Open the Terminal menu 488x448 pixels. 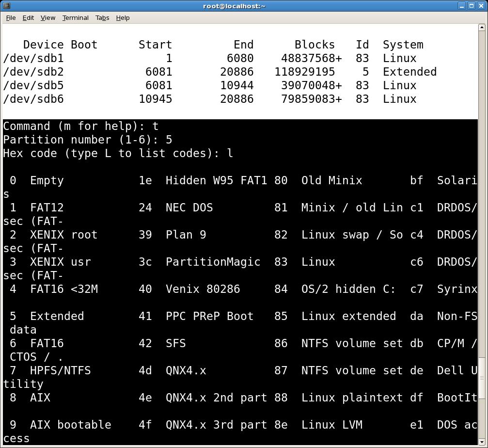coord(75,17)
